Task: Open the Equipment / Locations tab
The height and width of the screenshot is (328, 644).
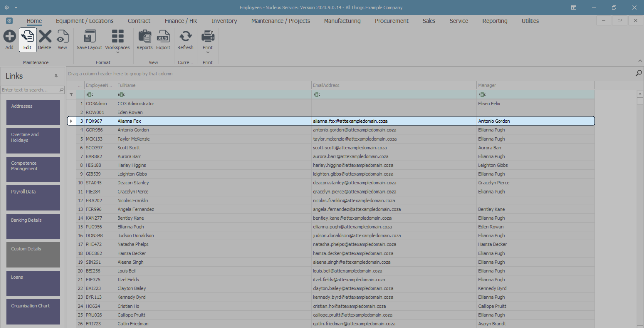Action: pyautogui.click(x=85, y=21)
